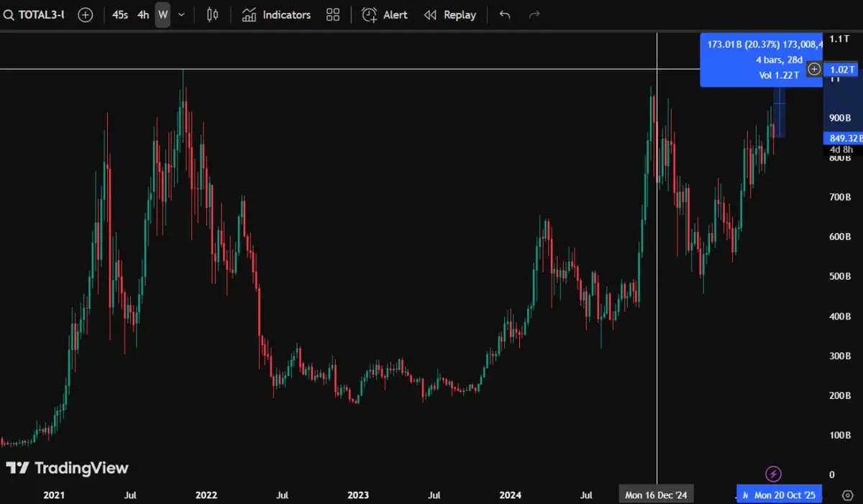Click the 100 B price scale label
Image resolution: width=863 pixels, height=504 pixels.
pyautogui.click(x=841, y=435)
